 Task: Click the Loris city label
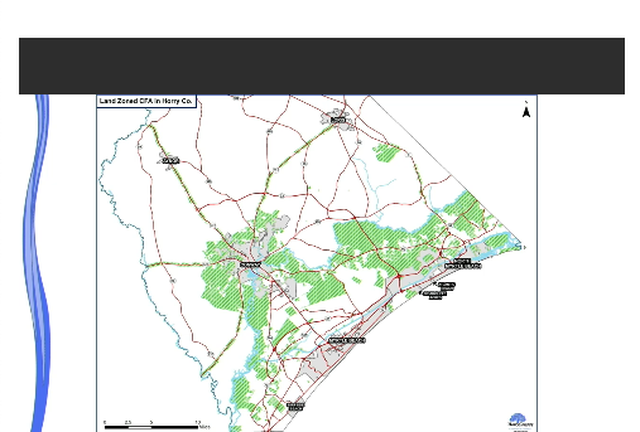tap(338, 120)
